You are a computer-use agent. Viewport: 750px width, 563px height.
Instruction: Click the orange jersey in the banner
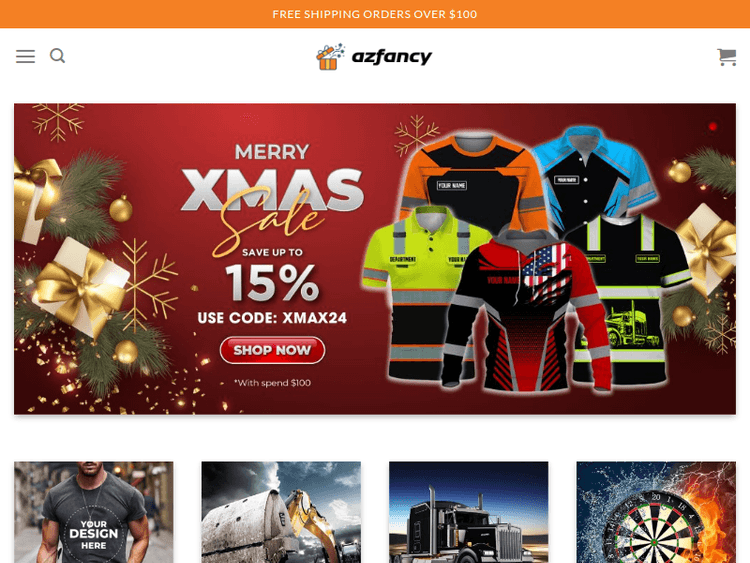[x=474, y=175]
